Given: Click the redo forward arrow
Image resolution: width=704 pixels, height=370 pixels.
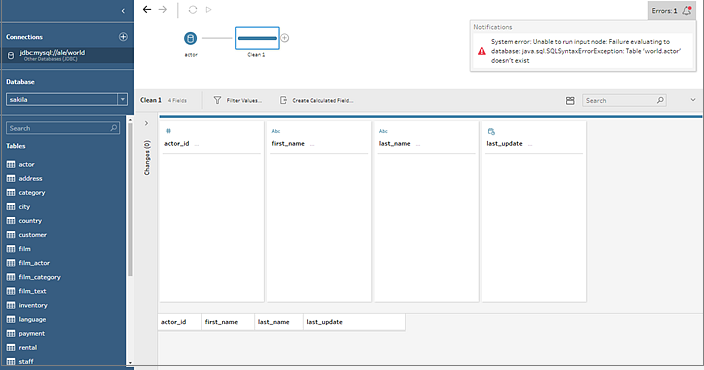Looking at the screenshot, I should click(163, 9).
